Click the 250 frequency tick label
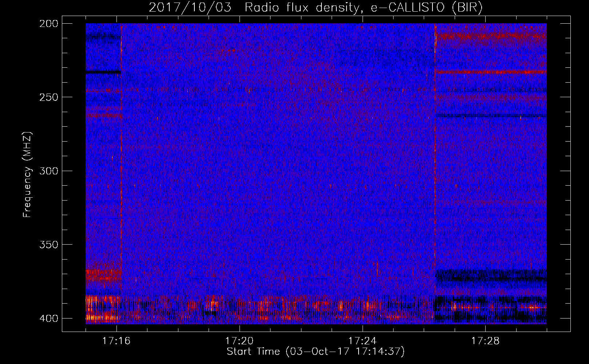 point(49,97)
